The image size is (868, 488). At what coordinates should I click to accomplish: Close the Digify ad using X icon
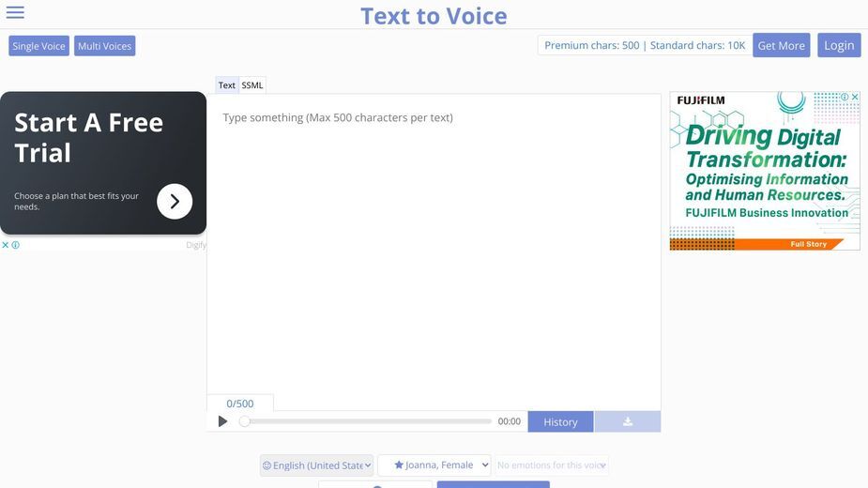[x=5, y=245]
